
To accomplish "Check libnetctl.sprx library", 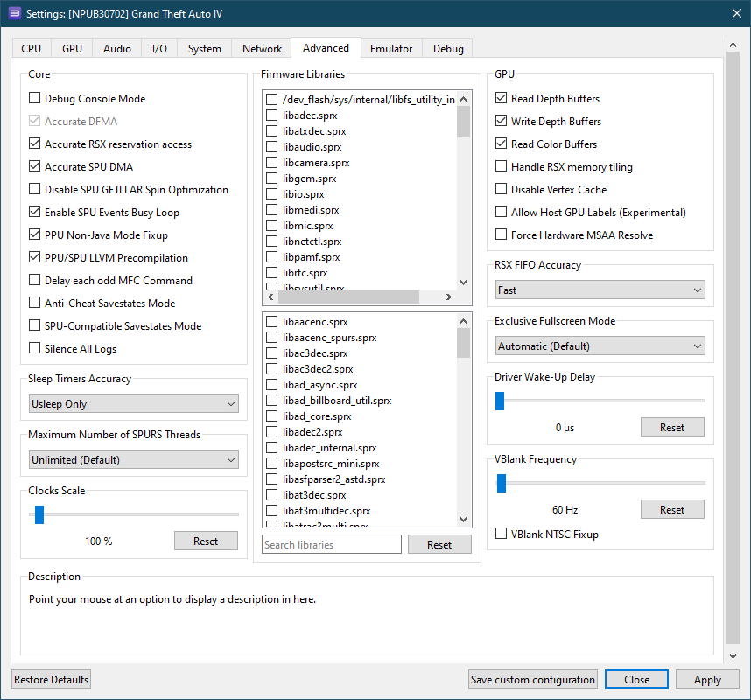I will [x=271, y=241].
